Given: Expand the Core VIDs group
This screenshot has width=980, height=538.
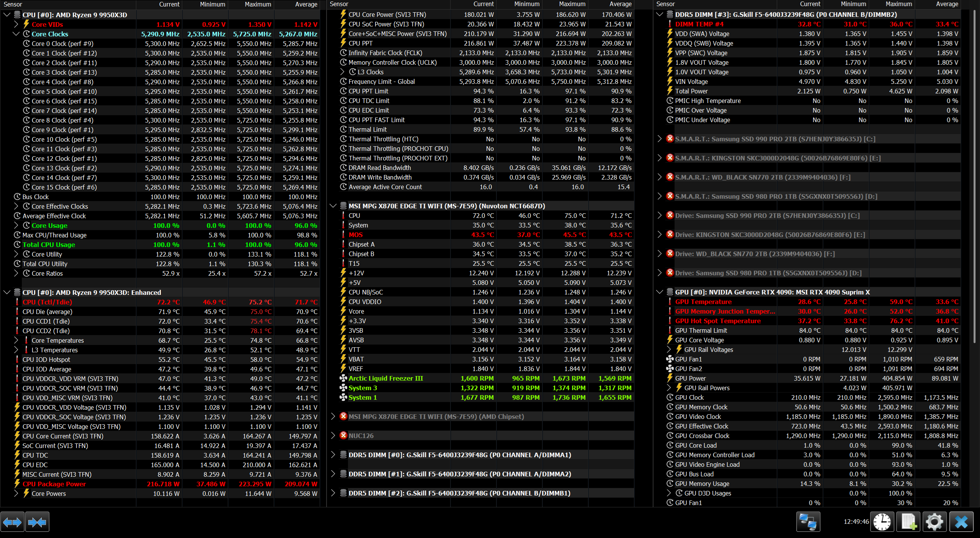Looking at the screenshot, I should (x=16, y=25).
